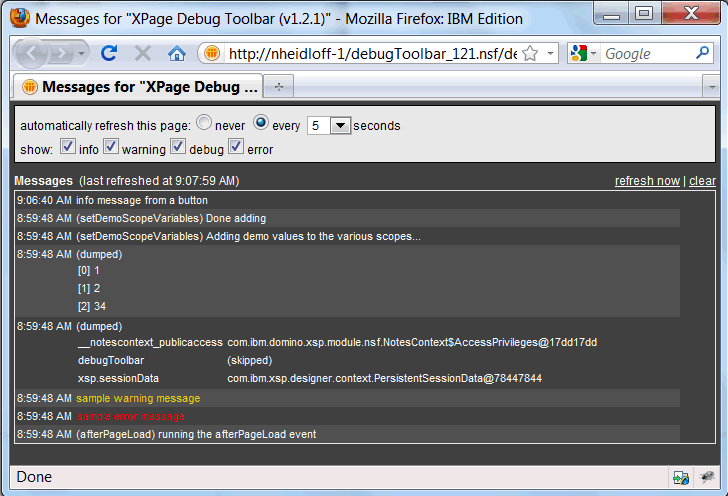
Task: Click the '[2] 34' dumped value
Action: click(x=92, y=307)
